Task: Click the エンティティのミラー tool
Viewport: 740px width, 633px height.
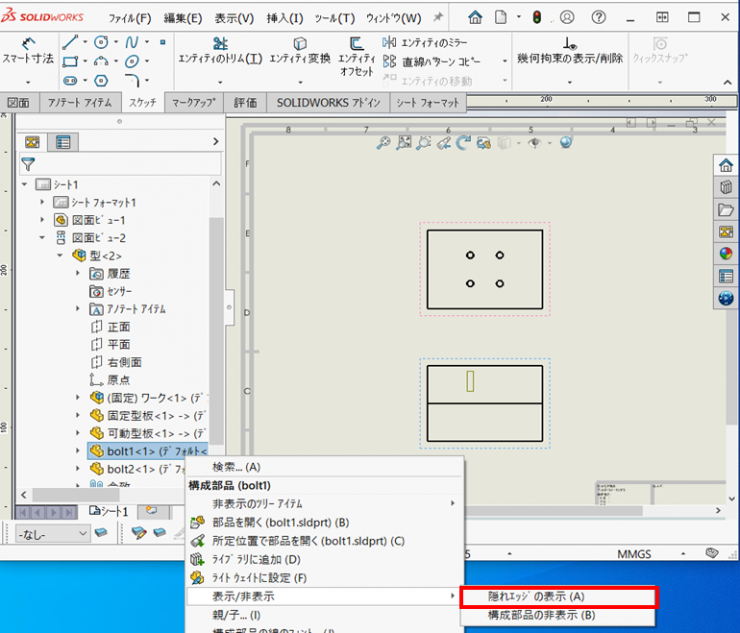Action: [425, 43]
